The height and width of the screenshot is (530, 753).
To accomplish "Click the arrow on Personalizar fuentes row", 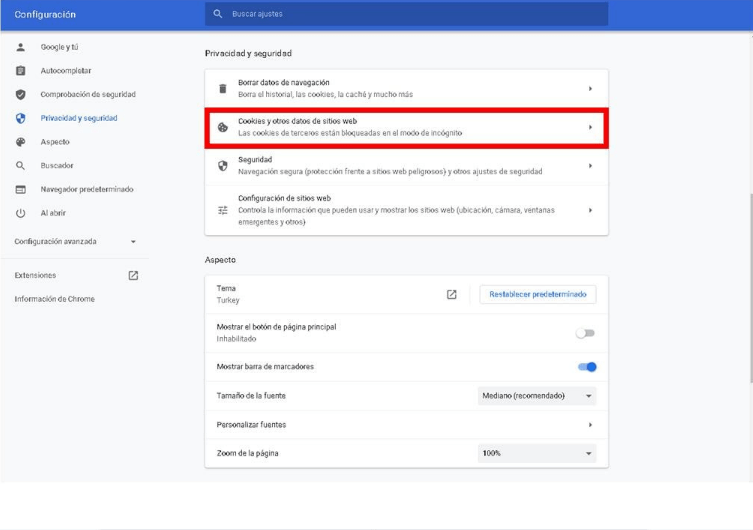I will pos(590,425).
